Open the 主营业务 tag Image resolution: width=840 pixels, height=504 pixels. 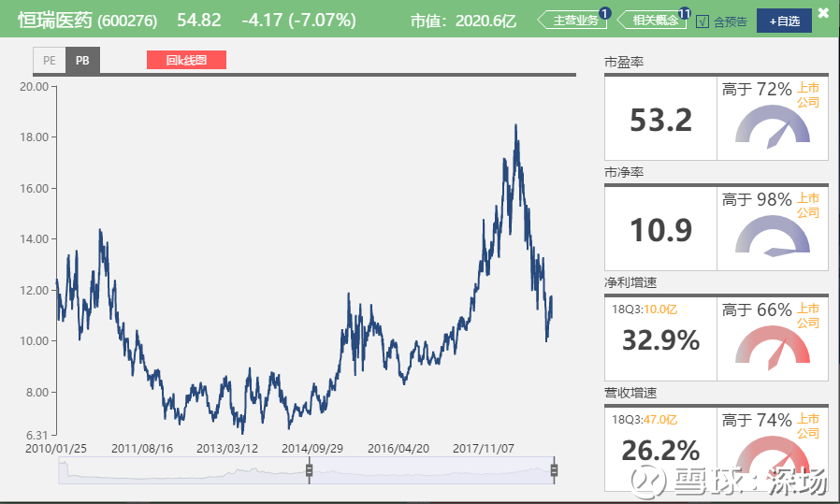click(572, 21)
